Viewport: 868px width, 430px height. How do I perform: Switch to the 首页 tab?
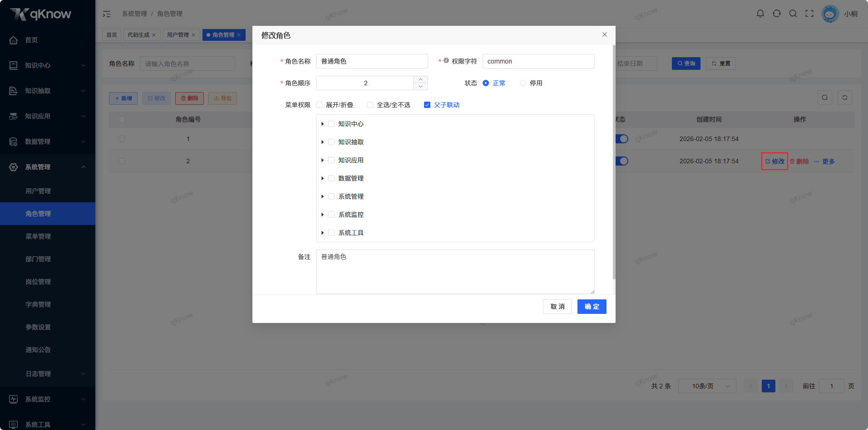click(x=112, y=35)
